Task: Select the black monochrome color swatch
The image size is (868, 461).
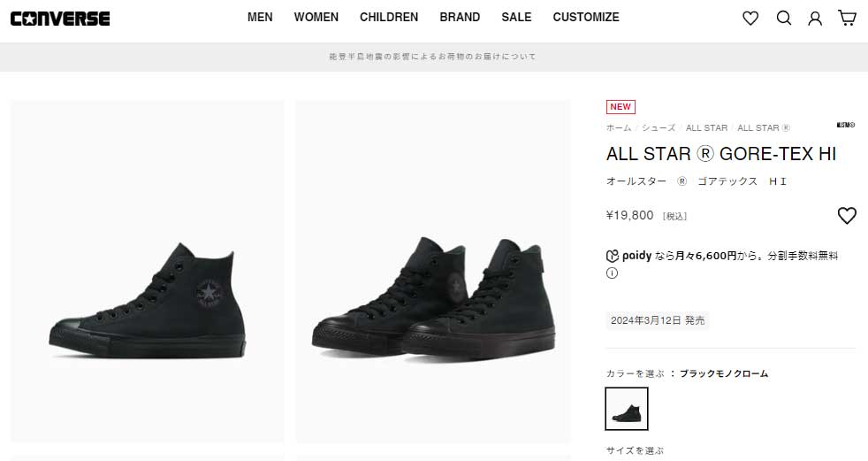Action: (627, 409)
